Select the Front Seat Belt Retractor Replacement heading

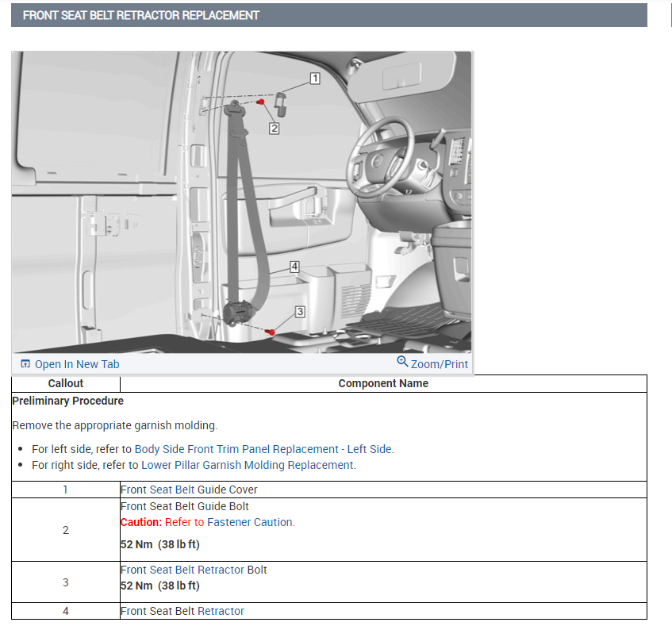[x=141, y=15]
